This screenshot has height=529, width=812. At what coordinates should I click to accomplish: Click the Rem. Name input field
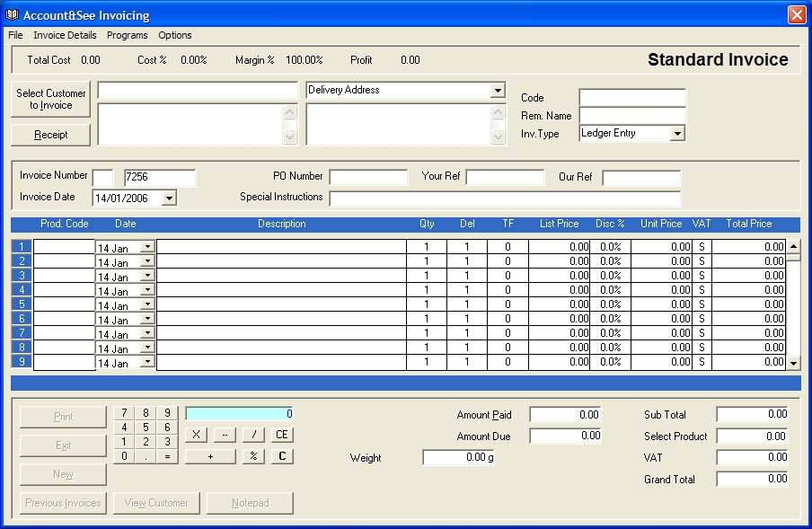click(632, 116)
